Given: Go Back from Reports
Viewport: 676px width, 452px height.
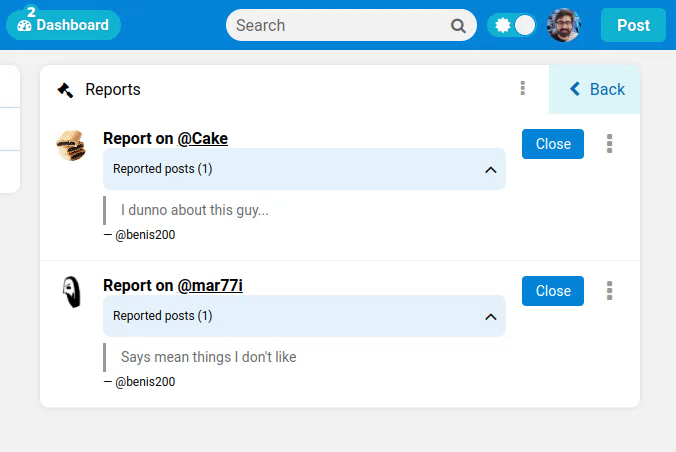Looking at the screenshot, I should tap(596, 89).
